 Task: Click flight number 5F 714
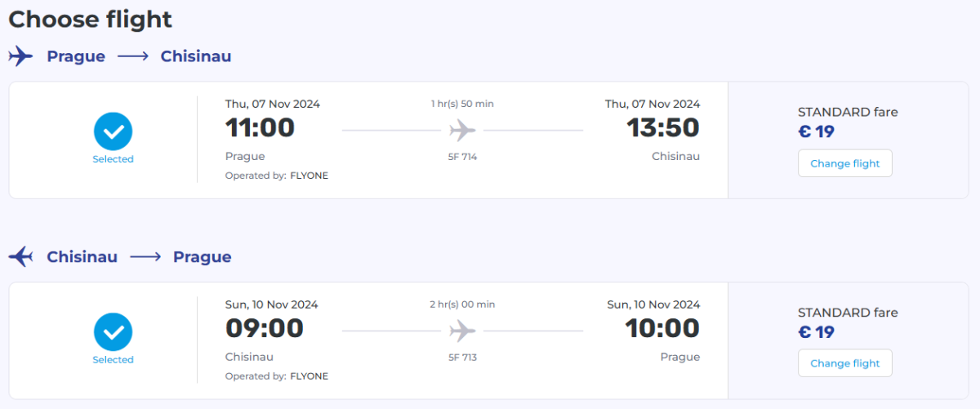coord(462,157)
